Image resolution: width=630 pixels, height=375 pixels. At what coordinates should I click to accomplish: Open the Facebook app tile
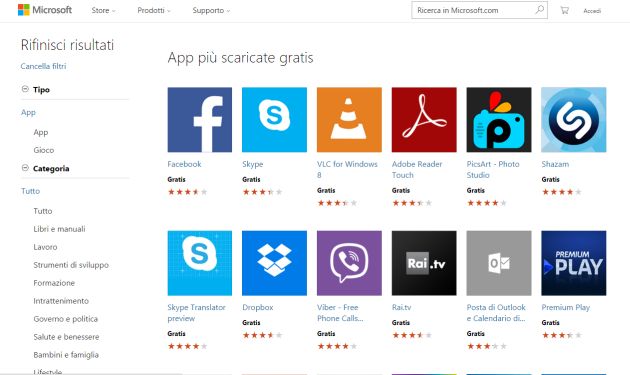[x=200, y=120]
